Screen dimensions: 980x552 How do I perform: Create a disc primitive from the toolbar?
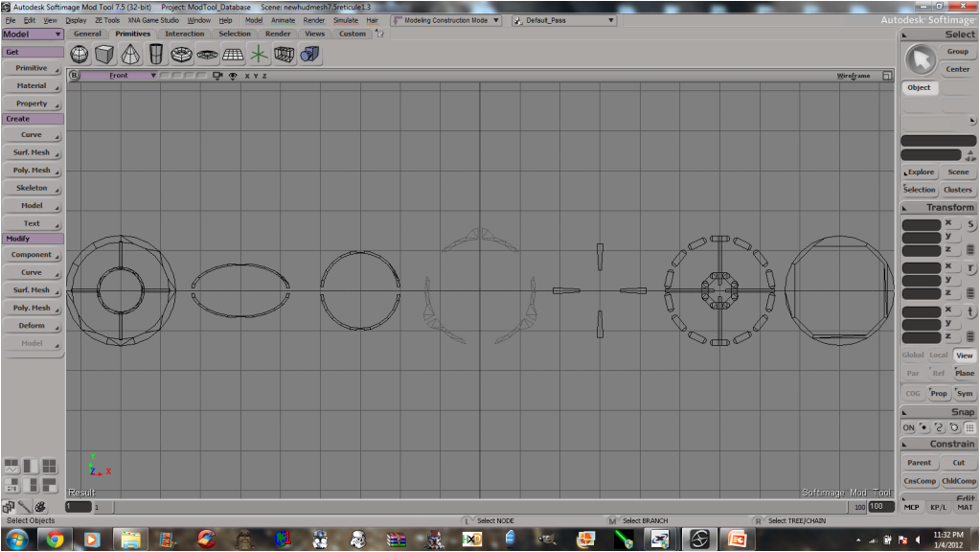pyautogui.click(x=207, y=55)
